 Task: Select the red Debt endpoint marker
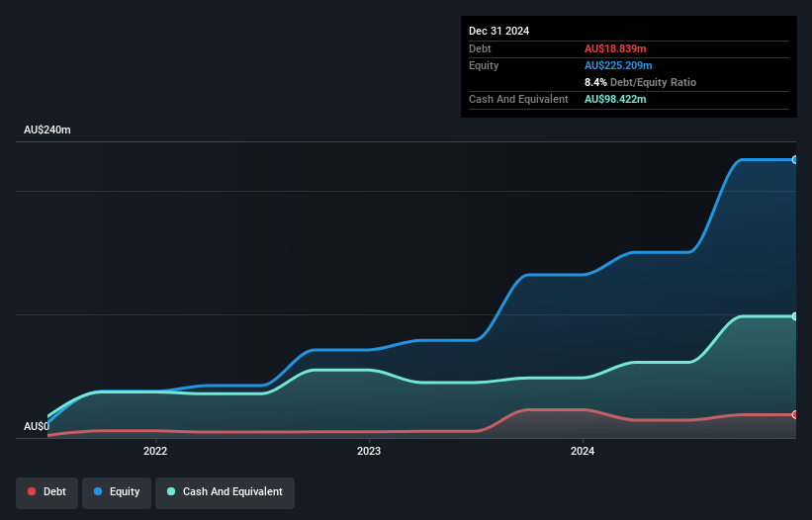point(795,414)
